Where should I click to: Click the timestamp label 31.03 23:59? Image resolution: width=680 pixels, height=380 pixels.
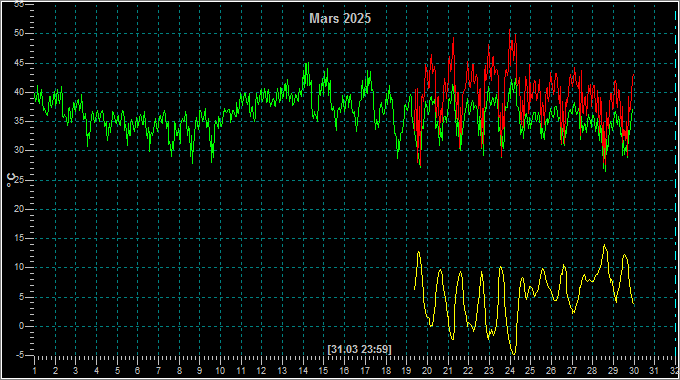tap(360, 349)
